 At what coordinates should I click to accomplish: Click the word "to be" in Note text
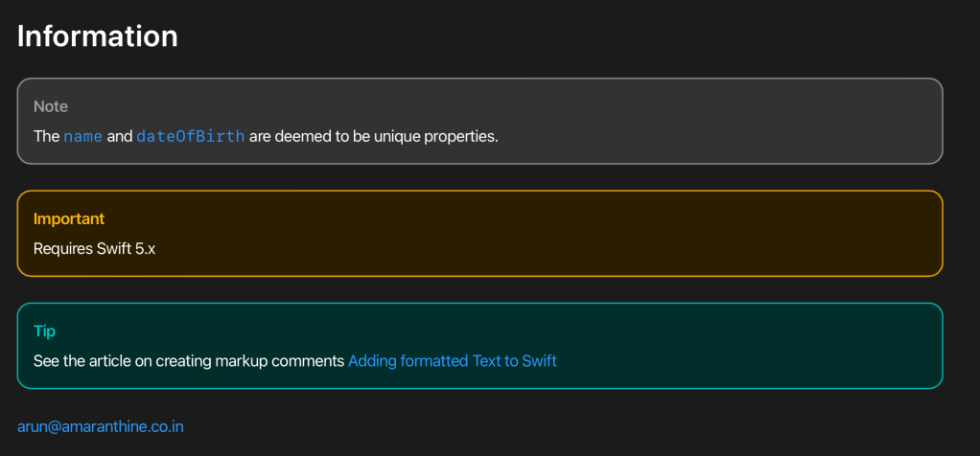353,136
